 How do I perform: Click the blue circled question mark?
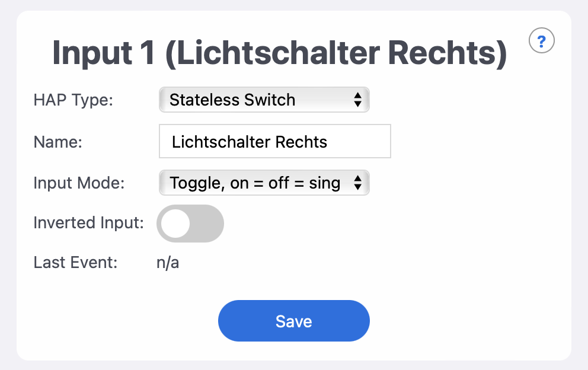point(541,40)
